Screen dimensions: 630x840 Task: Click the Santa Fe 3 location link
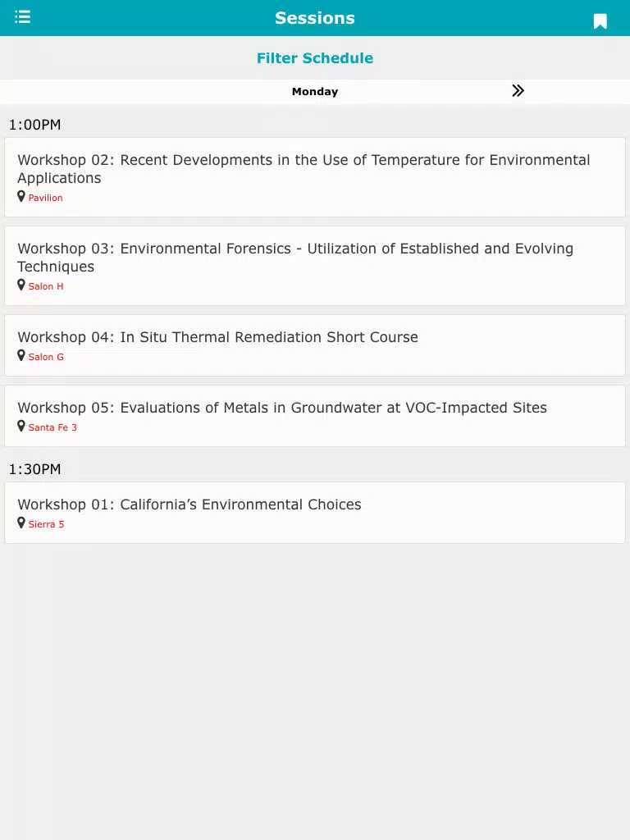coord(52,427)
